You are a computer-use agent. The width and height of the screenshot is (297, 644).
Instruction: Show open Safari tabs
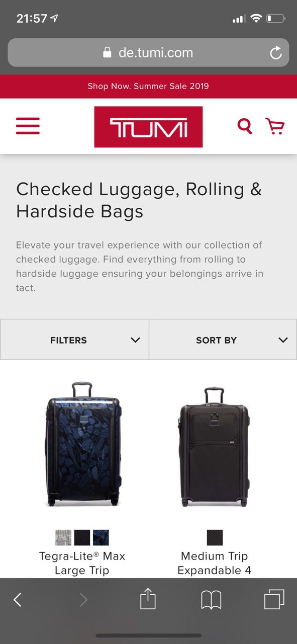pyautogui.click(x=274, y=599)
